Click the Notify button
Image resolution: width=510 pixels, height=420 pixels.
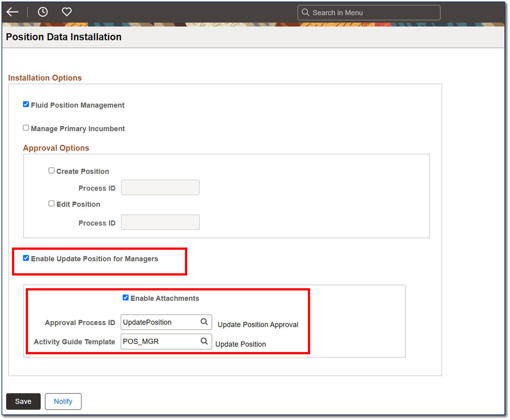click(x=63, y=401)
